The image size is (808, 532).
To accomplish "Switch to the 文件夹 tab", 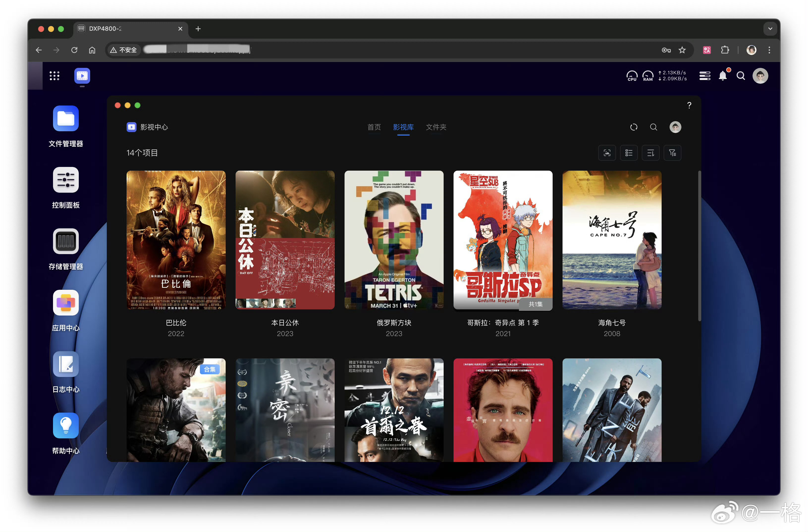I will point(436,127).
